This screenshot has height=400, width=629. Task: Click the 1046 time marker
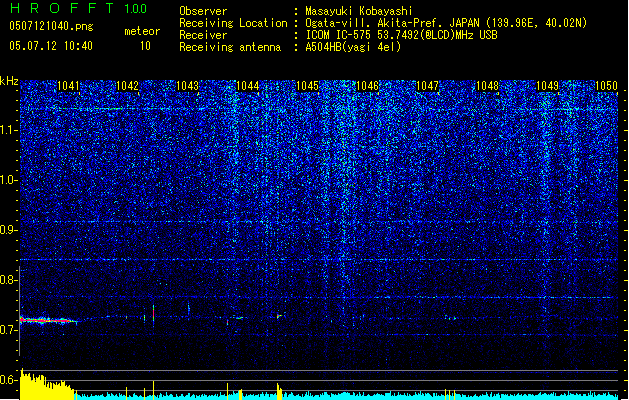click(x=367, y=86)
